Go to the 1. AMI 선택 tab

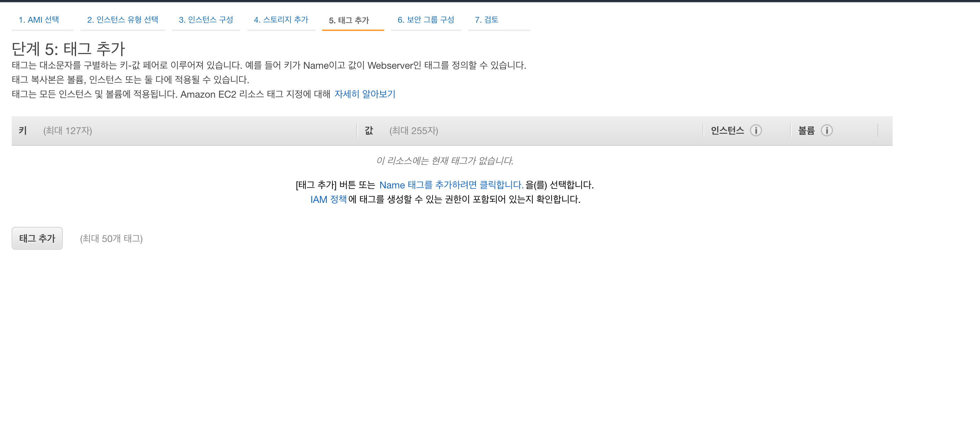[x=39, y=20]
